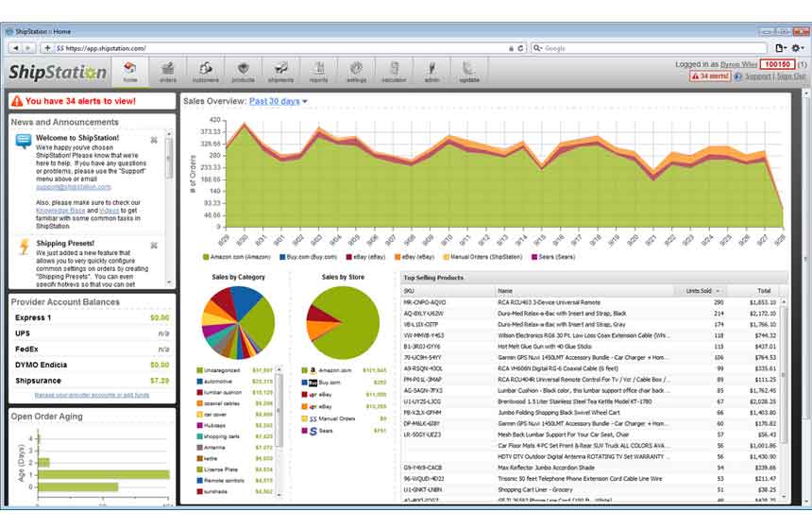Image resolution: width=812 pixels, height=529 pixels.
Task: Select the Jumbo Folding Shopping Cart product row
Action: coord(590,413)
